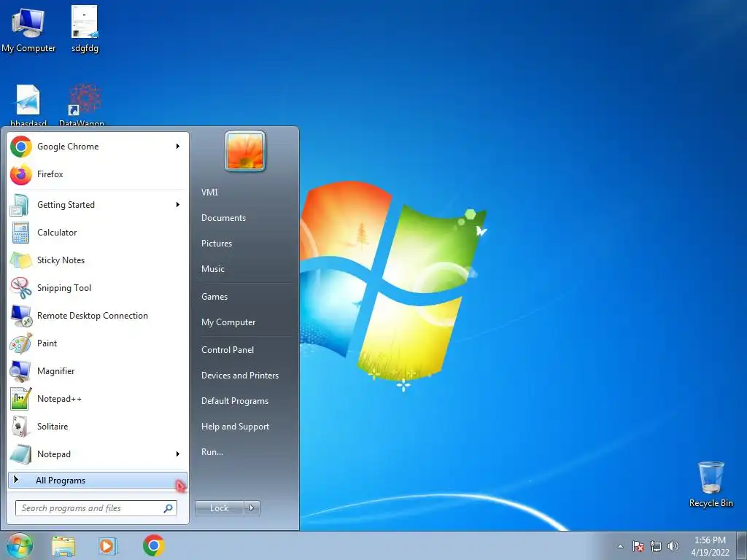747x560 pixels.
Task: Open the Notepad icon in Start menu
Action: coord(21,454)
